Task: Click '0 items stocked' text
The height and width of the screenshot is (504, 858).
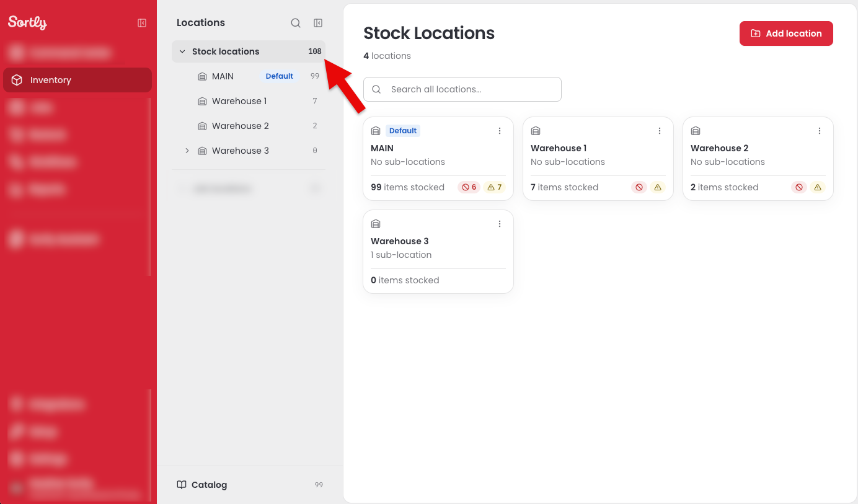Action: coord(405,280)
